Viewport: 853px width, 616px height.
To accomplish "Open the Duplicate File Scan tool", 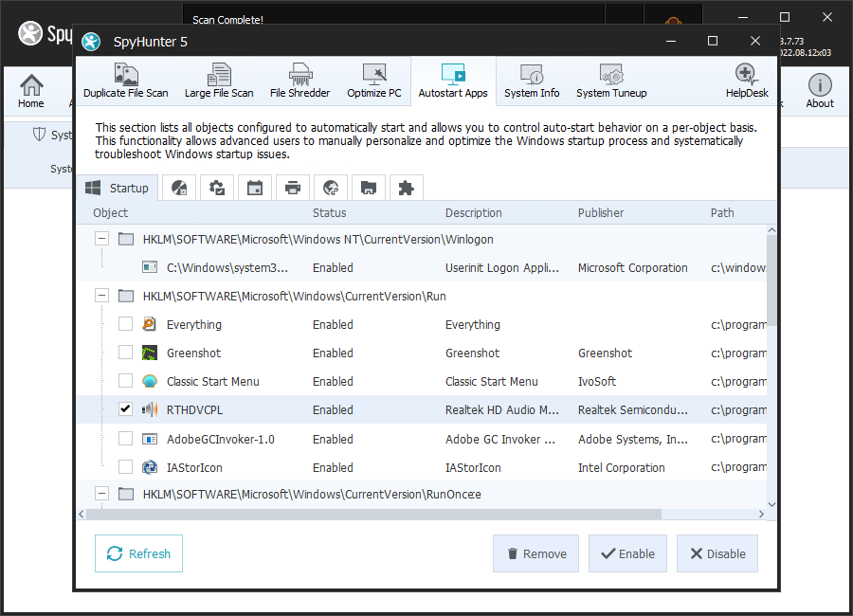I will click(125, 82).
